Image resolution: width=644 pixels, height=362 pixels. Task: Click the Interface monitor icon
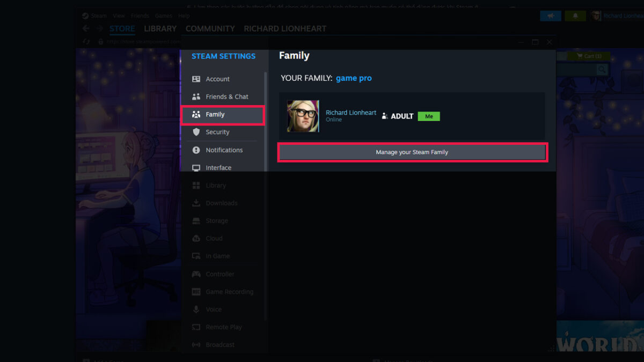click(196, 168)
